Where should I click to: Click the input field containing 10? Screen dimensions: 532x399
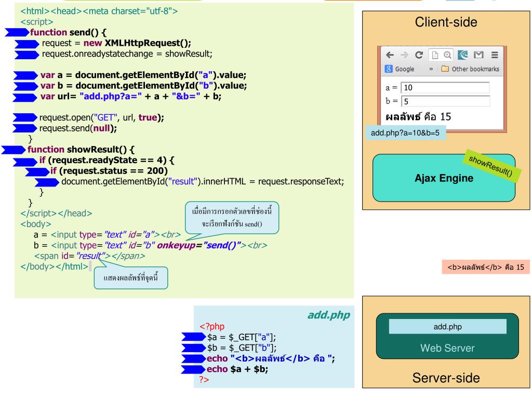click(x=445, y=87)
